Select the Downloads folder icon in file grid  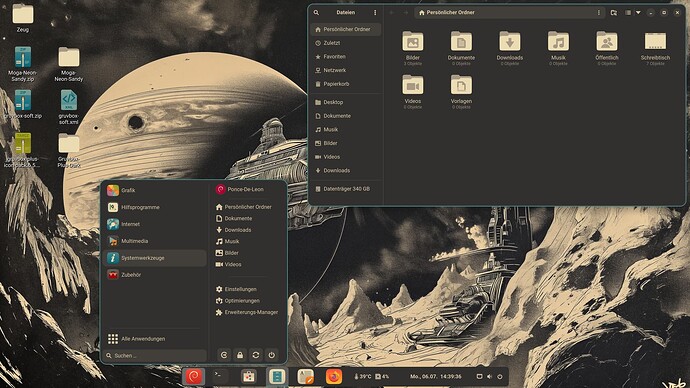click(510, 42)
